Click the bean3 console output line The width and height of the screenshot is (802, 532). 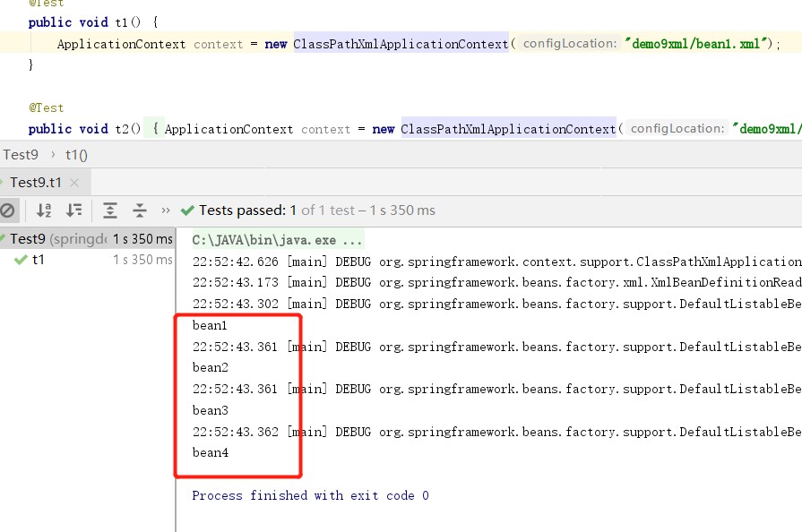click(x=211, y=410)
